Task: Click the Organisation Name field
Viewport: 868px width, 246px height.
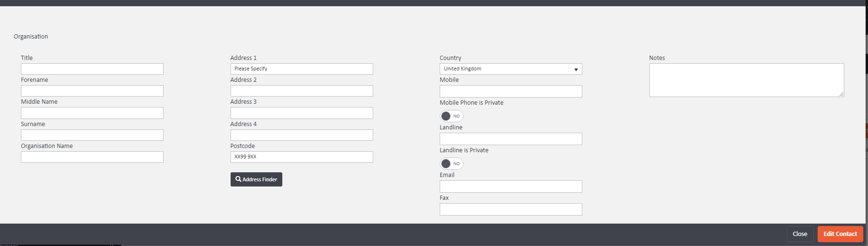Action: tap(92, 157)
